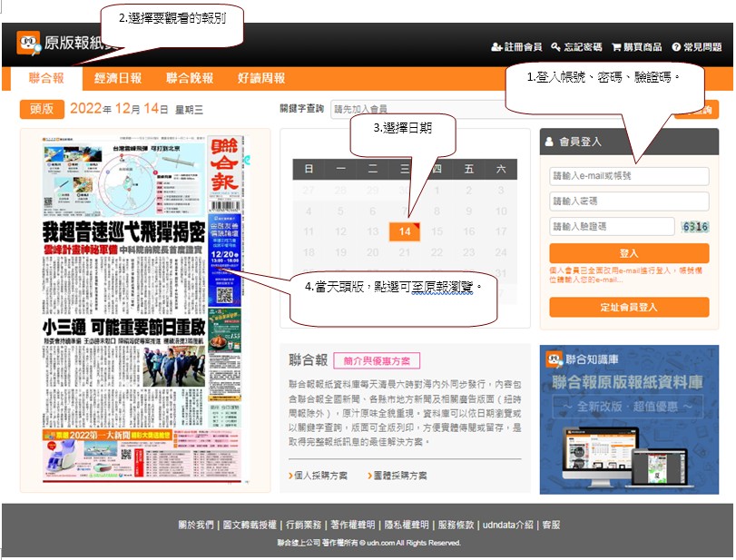Switch to the 好讀周報 tab

(261, 78)
